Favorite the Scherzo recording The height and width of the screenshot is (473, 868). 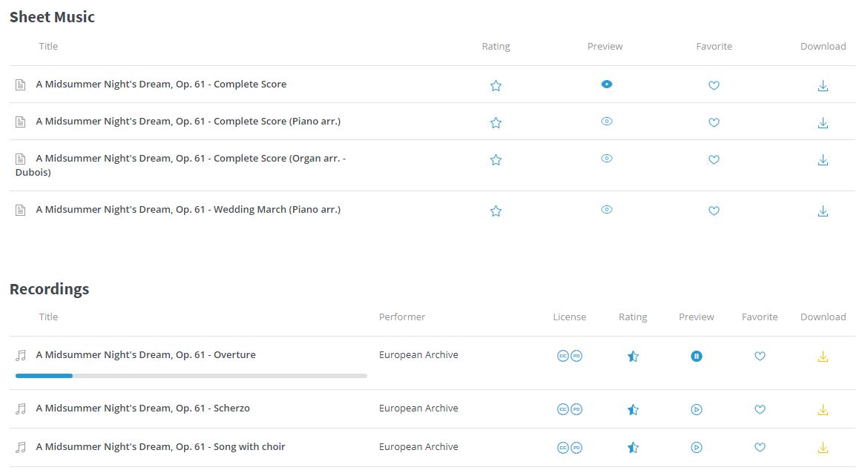pos(760,409)
